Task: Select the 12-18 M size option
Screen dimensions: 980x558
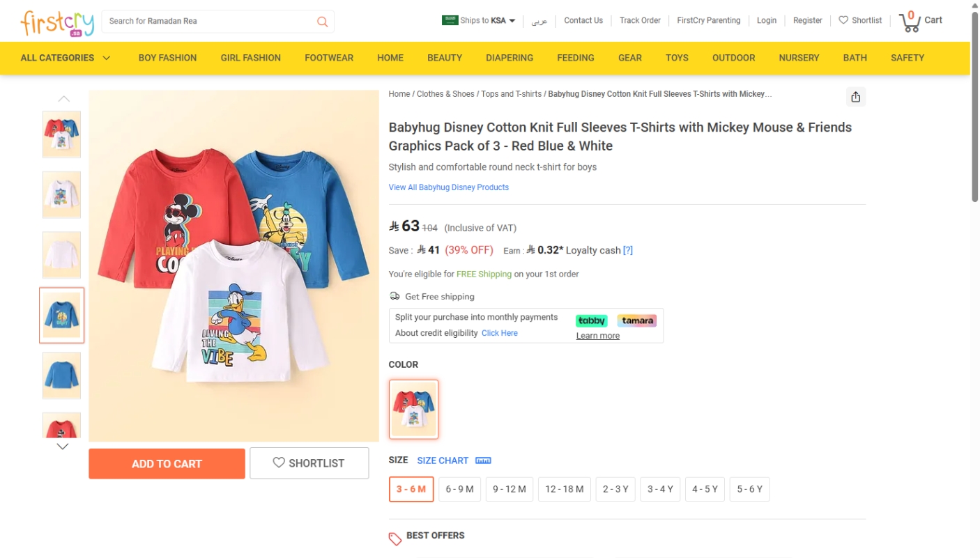Action: (564, 489)
